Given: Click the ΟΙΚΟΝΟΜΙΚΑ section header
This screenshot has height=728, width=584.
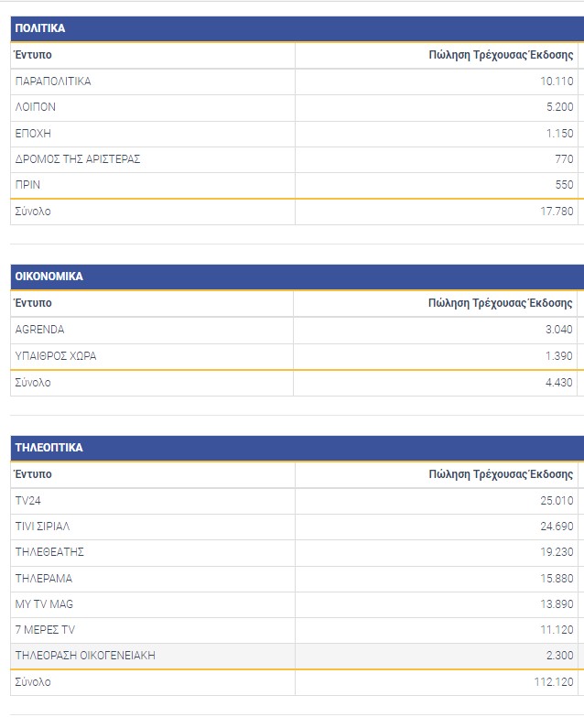Looking at the screenshot, I should coord(49,277).
